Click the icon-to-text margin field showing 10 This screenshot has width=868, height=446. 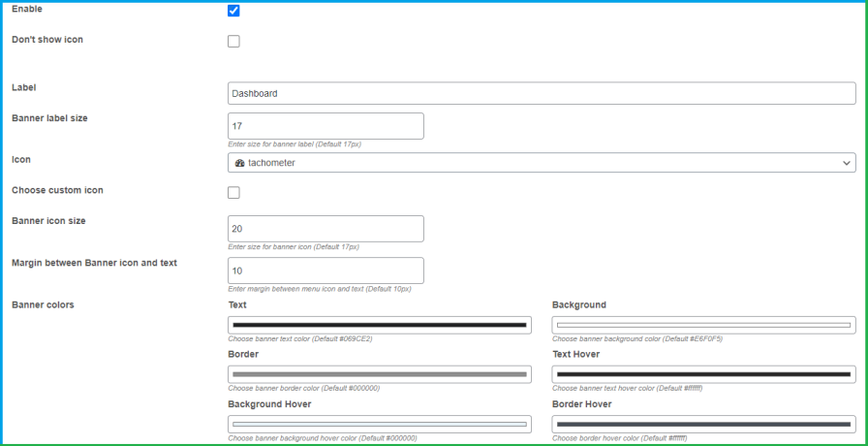tap(325, 271)
